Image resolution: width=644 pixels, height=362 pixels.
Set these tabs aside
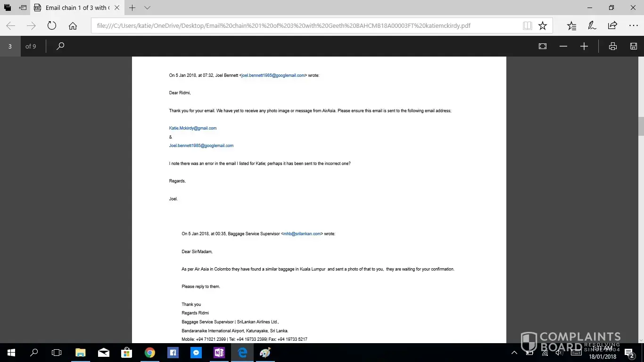coord(23,8)
